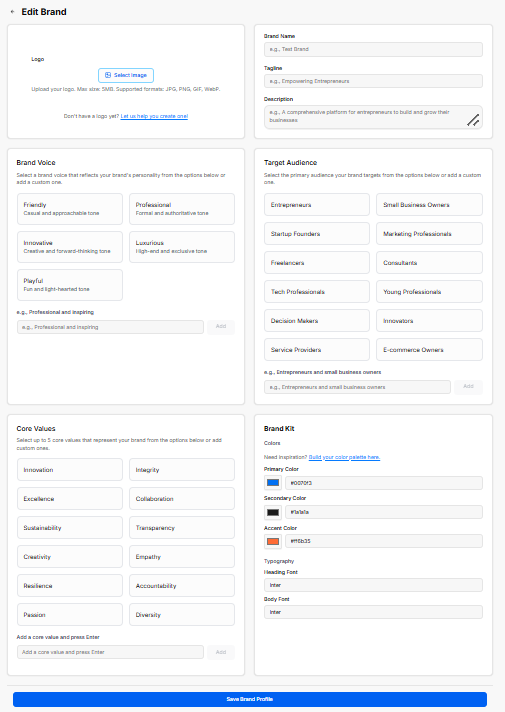Edit the Secondary Color hex field
This screenshot has height=712, width=505.
384,512
